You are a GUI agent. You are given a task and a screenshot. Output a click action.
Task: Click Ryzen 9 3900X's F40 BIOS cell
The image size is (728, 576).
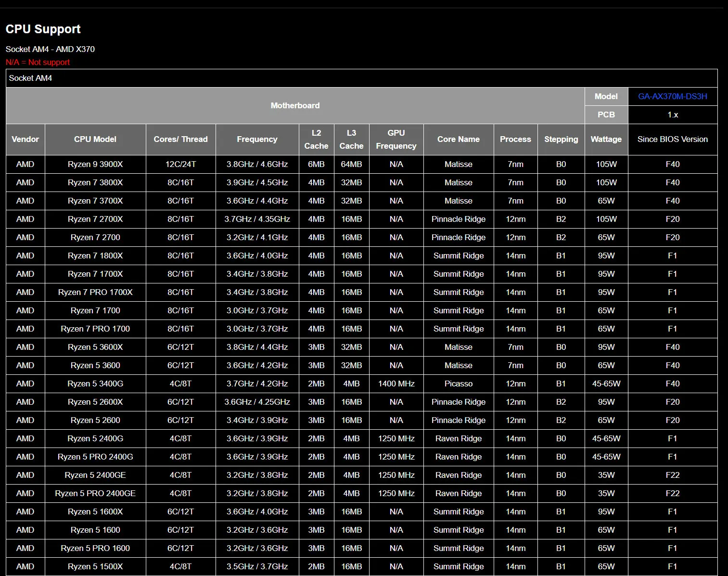click(673, 164)
